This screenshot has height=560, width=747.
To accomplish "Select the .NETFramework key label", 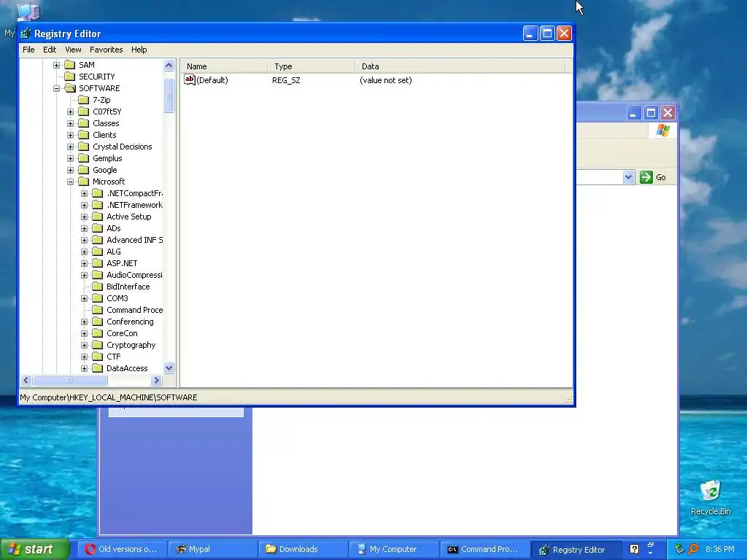I will coord(134,205).
